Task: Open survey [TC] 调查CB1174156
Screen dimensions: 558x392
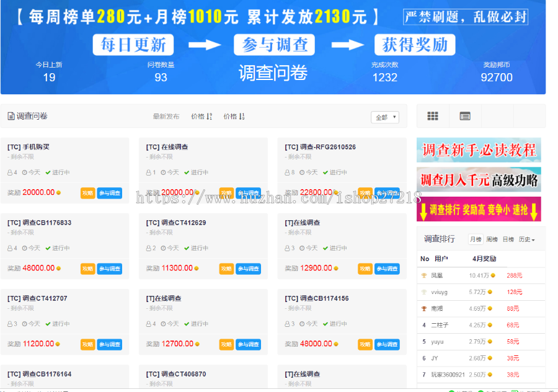Action: point(317,298)
